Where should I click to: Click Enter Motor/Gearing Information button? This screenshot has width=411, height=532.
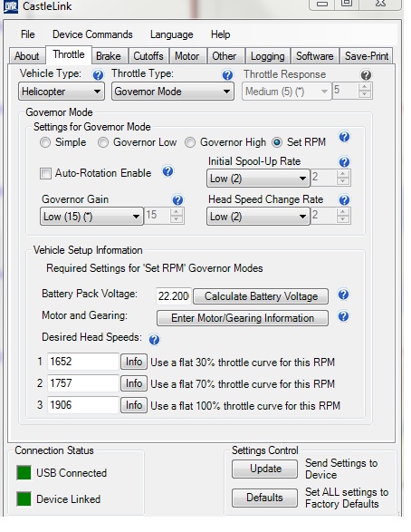(x=243, y=318)
